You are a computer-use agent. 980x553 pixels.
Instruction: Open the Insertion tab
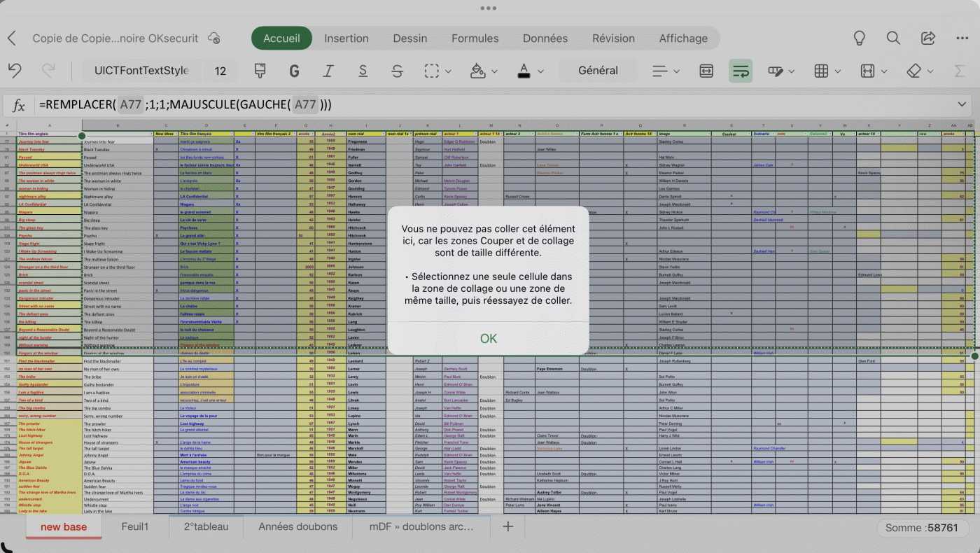[x=346, y=38]
